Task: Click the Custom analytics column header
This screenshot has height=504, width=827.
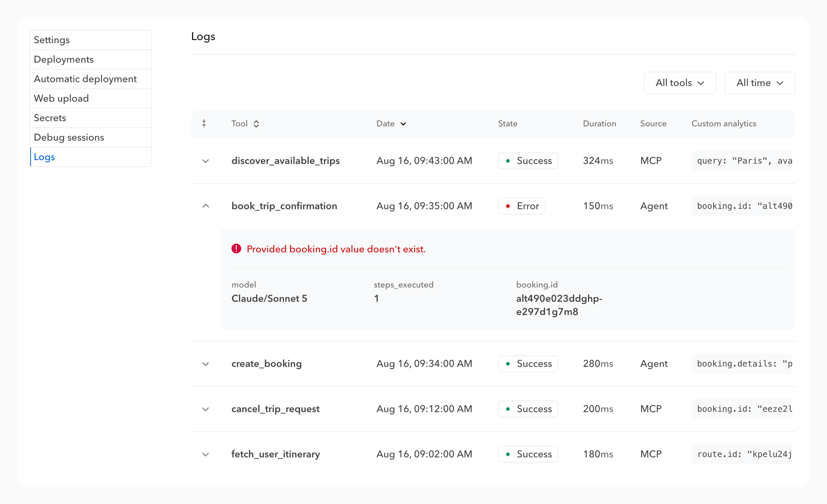Action: coord(724,124)
